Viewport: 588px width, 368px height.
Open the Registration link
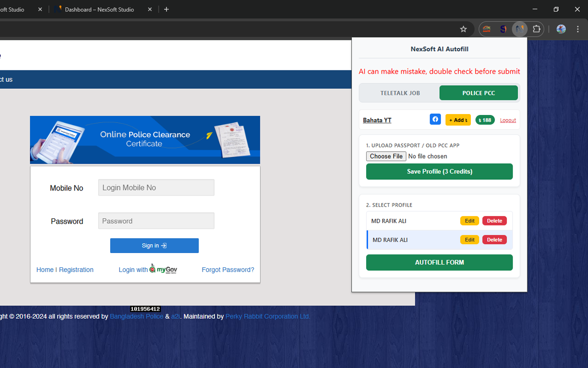pos(76,270)
